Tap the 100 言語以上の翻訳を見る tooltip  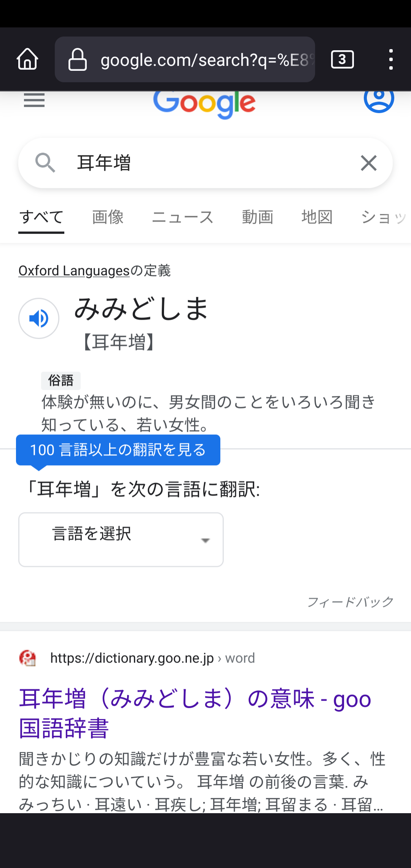pos(118,450)
